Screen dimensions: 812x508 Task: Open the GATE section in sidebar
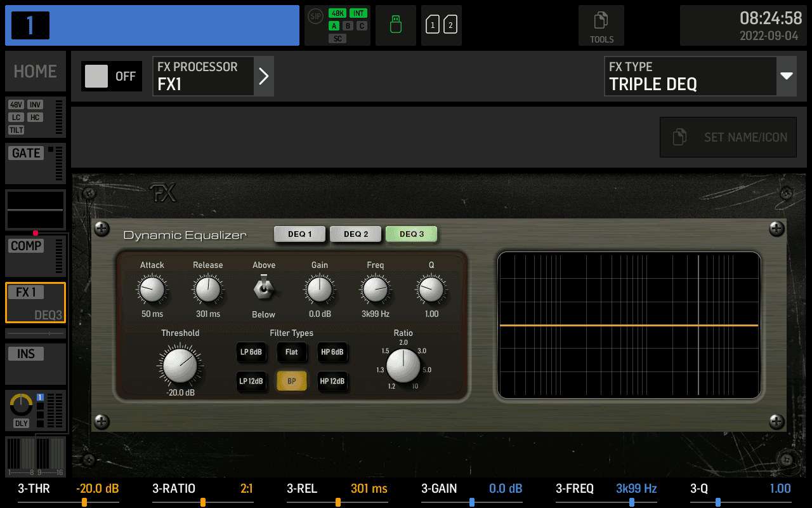click(x=36, y=164)
